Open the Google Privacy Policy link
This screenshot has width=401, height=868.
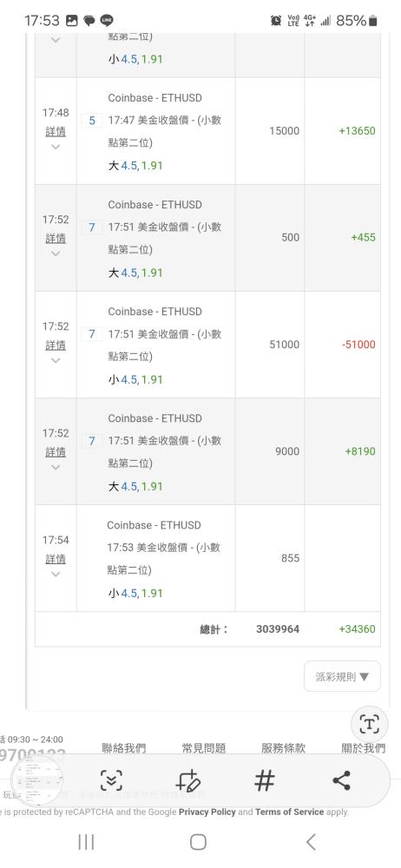207,812
